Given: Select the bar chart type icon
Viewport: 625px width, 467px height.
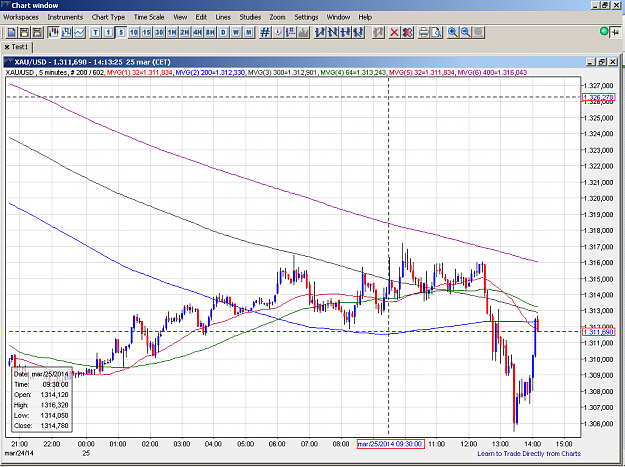Looking at the screenshot, I should click(x=67, y=32).
